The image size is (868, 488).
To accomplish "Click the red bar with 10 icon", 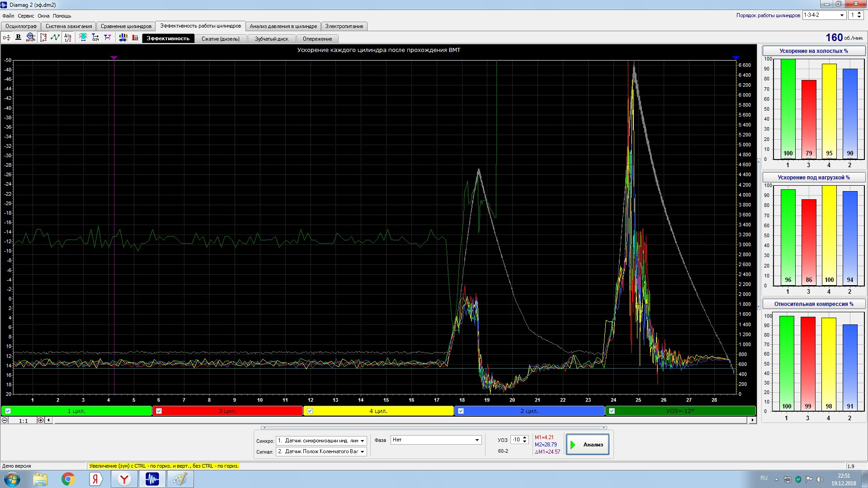I will pos(135,38).
